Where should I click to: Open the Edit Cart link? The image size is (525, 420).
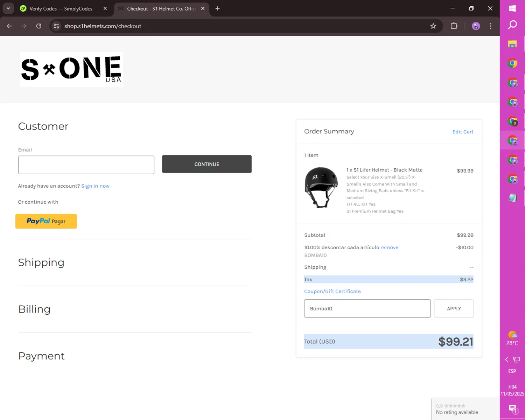tap(463, 132)
